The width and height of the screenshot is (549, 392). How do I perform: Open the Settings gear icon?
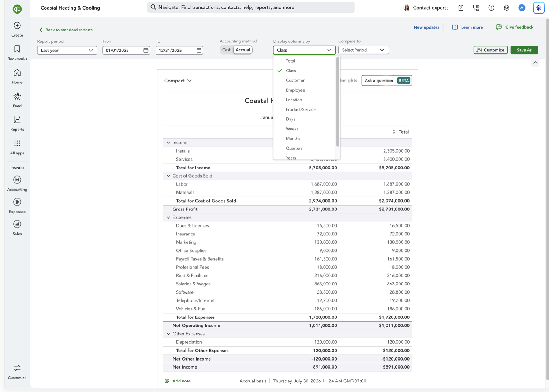click(x=507, y=8)
